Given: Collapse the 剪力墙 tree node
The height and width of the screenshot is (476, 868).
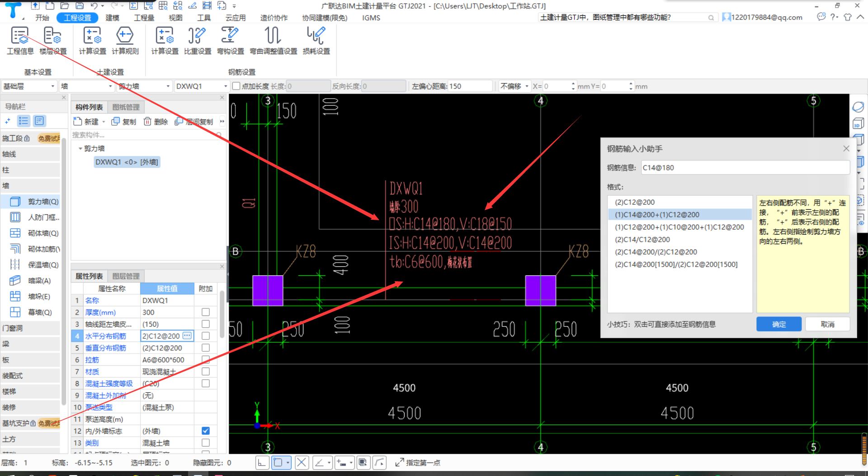Looking at the screenshot, I should pos(80,148).
